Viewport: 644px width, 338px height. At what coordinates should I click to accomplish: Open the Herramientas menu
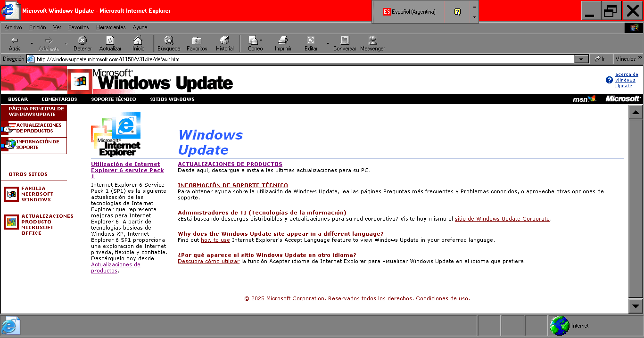[110, 27]
